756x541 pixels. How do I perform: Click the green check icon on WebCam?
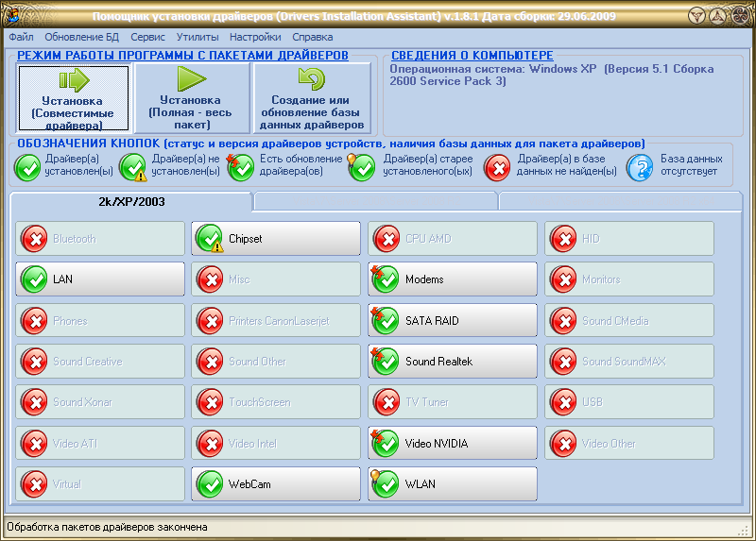(210, 484)
